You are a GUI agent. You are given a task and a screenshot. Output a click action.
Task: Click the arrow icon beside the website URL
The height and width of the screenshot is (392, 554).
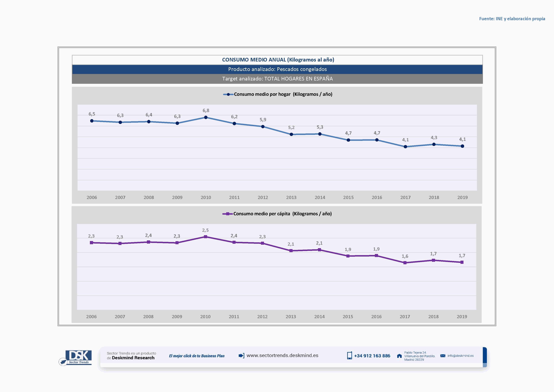241,355
